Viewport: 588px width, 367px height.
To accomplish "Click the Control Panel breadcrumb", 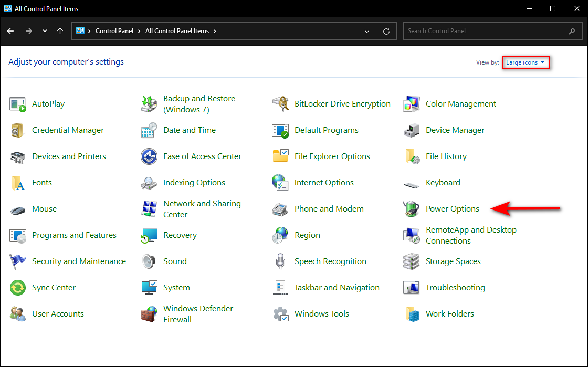I will [x=114, y=31].
